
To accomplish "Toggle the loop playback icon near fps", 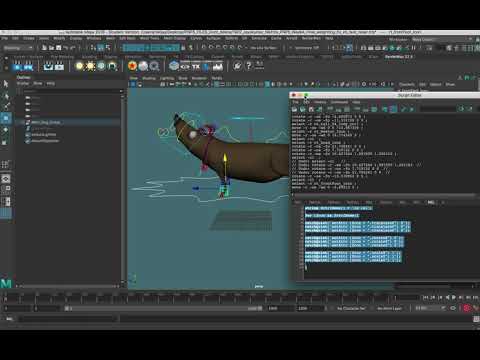I will (453, 308).
